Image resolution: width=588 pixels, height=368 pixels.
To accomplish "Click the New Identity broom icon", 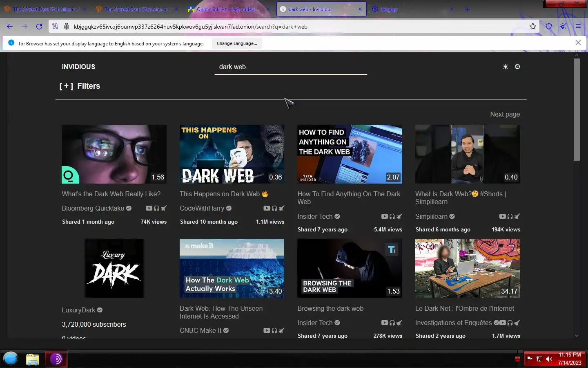I will point(563,27).
